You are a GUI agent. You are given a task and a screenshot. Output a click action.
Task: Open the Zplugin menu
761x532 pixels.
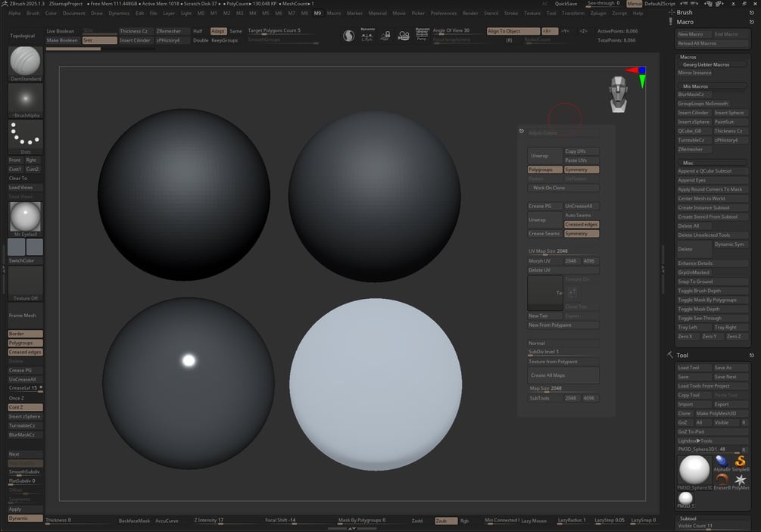pos(598,13)
